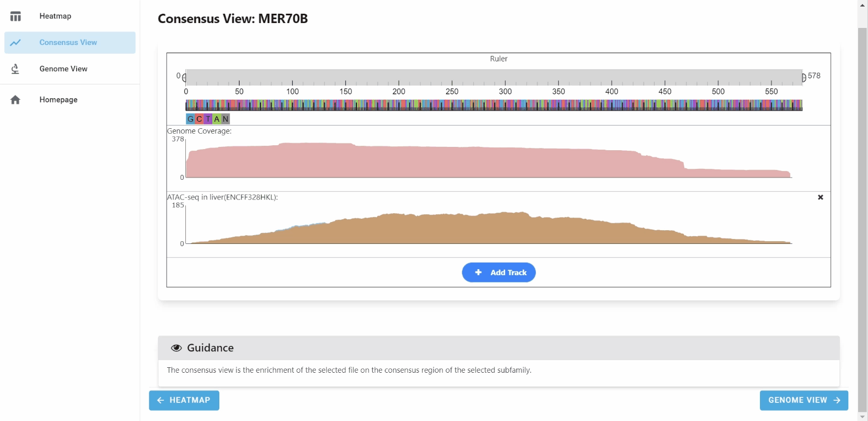Click the T nucleotide color legend swatch
The image size is (868, 421).
tap(208, 119)
